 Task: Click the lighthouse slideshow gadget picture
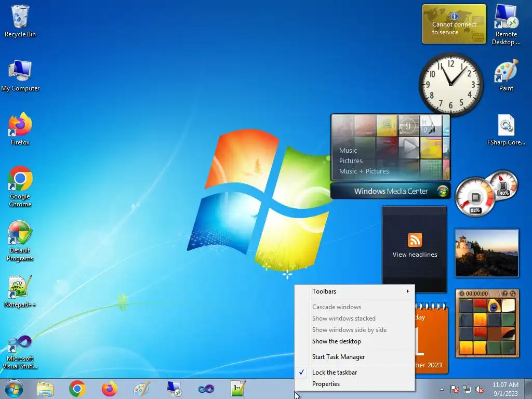pyautogui.click(x=486, y=253)
